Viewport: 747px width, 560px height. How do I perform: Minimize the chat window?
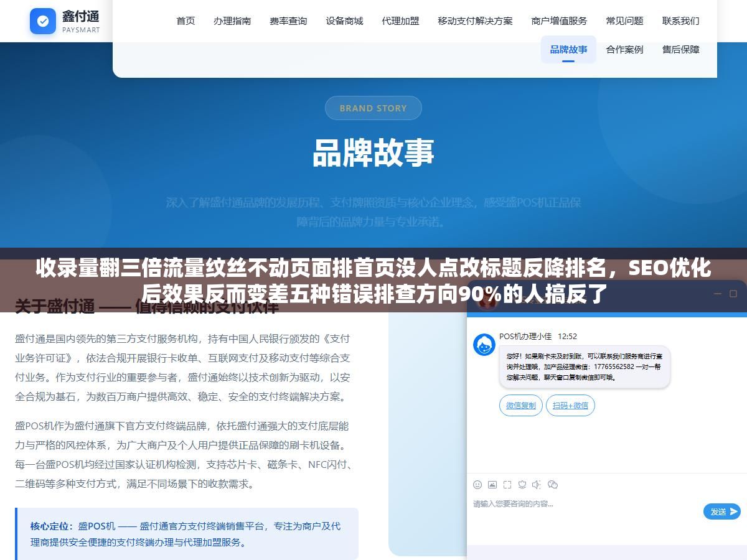(717, 294)
